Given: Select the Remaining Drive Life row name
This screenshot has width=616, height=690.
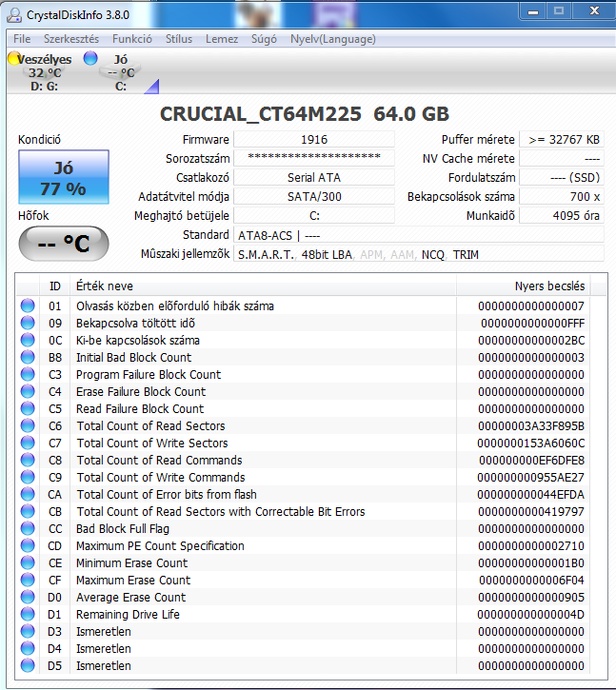Looking at the screenshot, I should (128, 614).
